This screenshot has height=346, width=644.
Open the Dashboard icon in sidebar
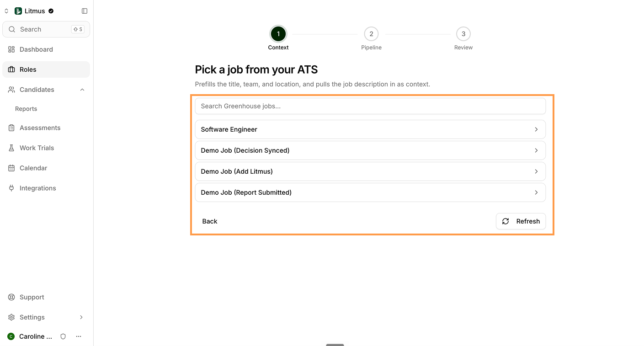click(11, 49)
